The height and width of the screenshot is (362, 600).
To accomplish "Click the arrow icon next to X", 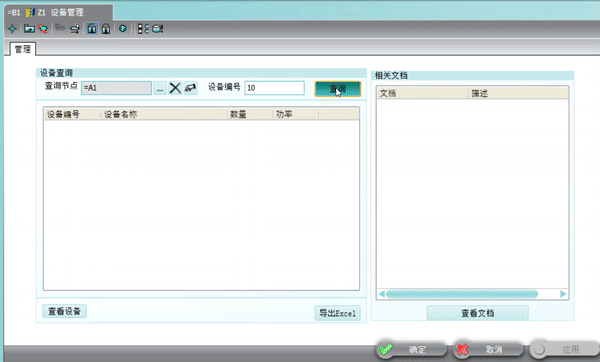I will pos(191,88).
